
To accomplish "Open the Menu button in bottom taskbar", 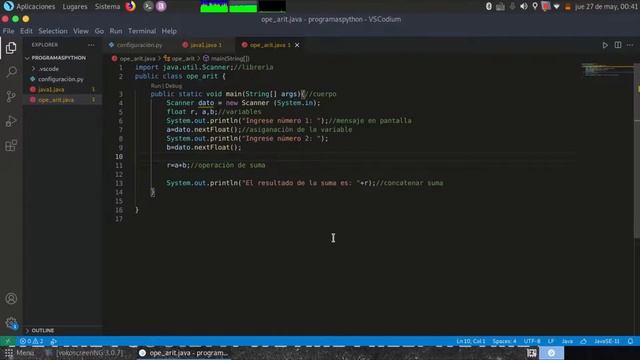I will (x=19, y=353).
